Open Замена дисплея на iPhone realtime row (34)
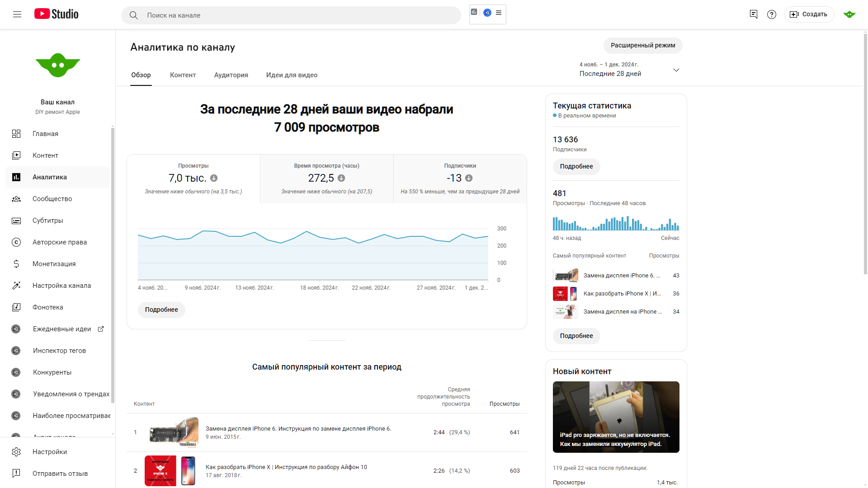 [x=616, y=312]
